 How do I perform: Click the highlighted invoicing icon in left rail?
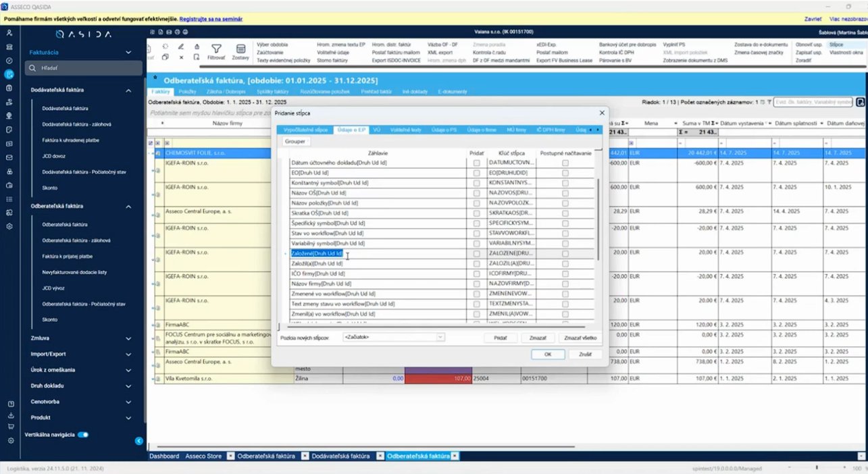pyautogui.click(x=9, y=74)
